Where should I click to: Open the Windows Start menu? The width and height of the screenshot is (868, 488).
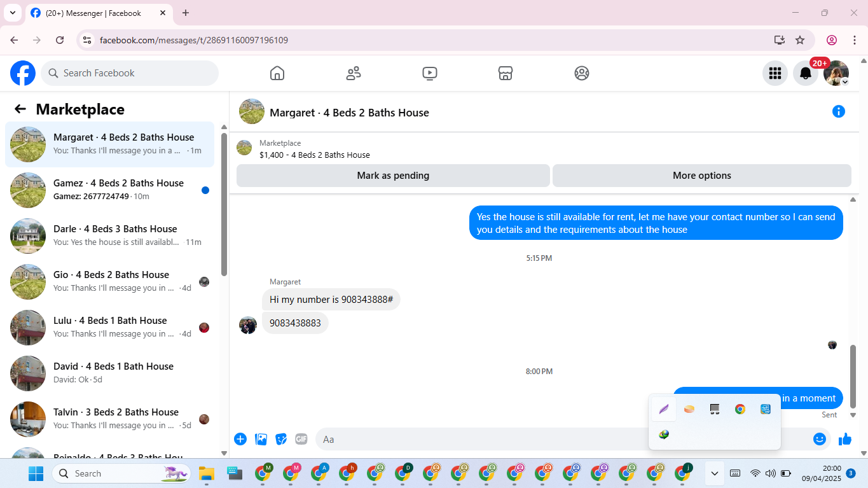[36, 473]
